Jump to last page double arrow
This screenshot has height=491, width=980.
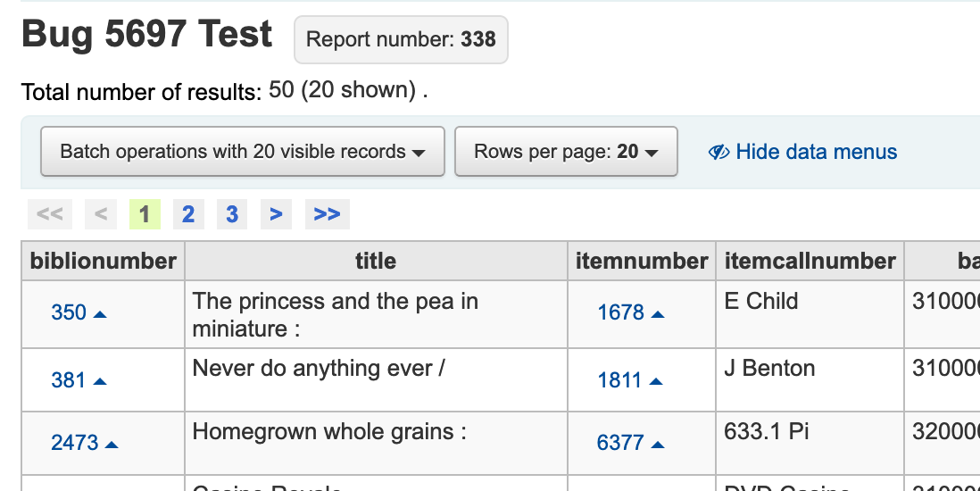pos(327,214)
